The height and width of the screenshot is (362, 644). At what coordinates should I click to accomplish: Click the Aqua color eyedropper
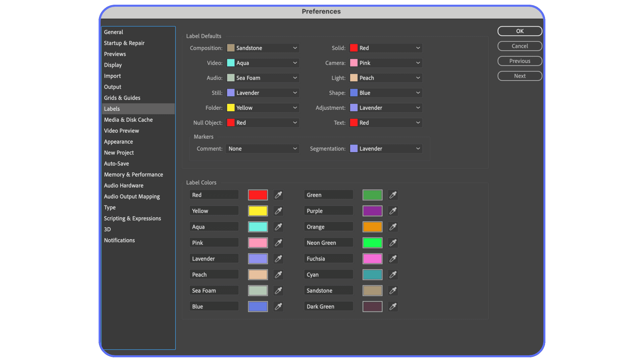278,227
